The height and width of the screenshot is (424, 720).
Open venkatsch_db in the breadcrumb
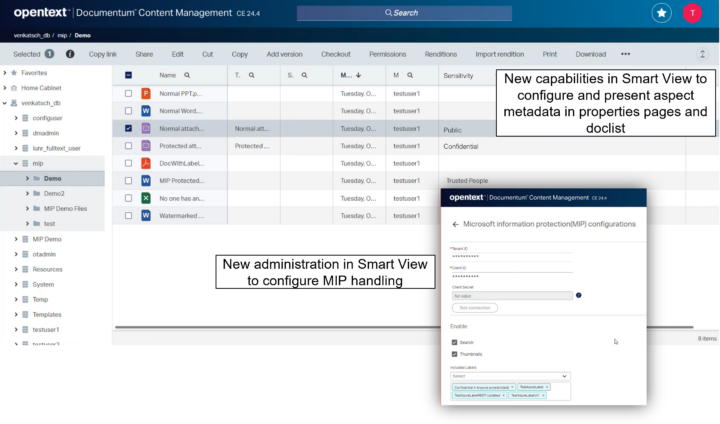pyautogui.click(x=32, y=35)
